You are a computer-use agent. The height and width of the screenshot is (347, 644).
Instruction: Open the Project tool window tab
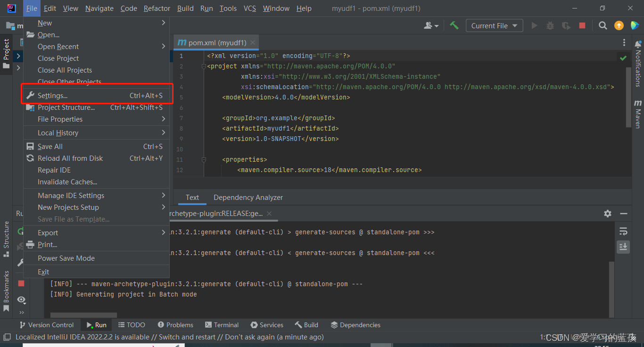tap(6, 54)
